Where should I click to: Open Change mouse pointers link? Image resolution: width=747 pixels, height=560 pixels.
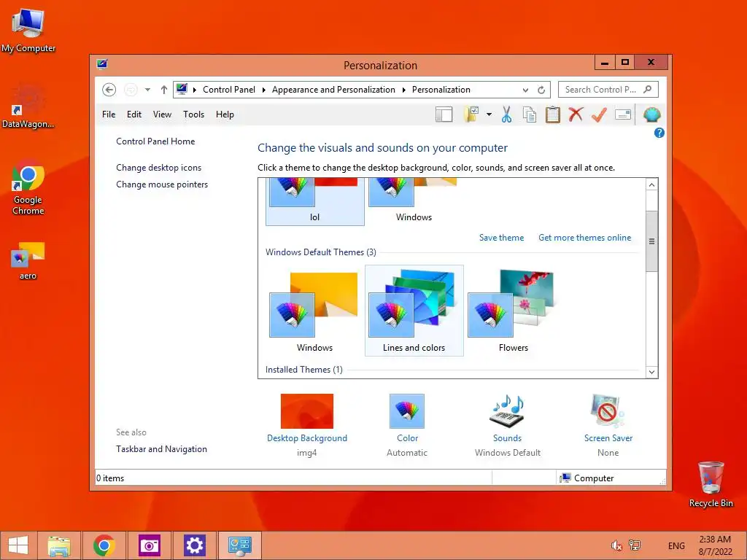click(162, 184)
